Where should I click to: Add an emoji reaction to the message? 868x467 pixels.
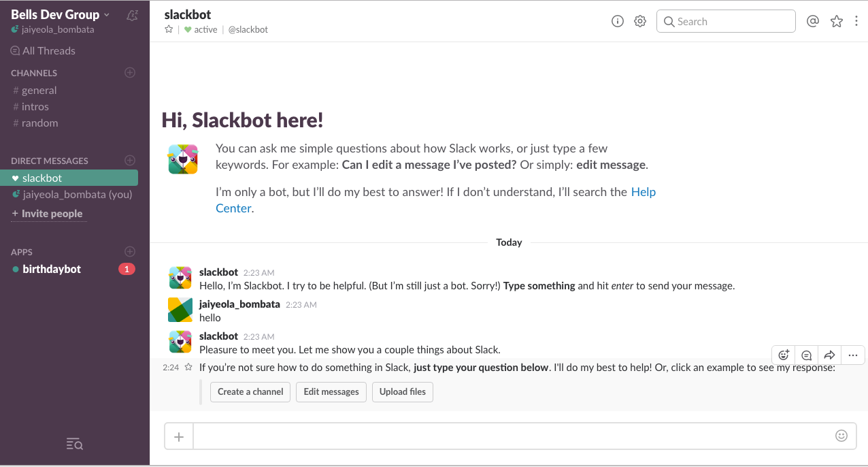coord(784,355)
